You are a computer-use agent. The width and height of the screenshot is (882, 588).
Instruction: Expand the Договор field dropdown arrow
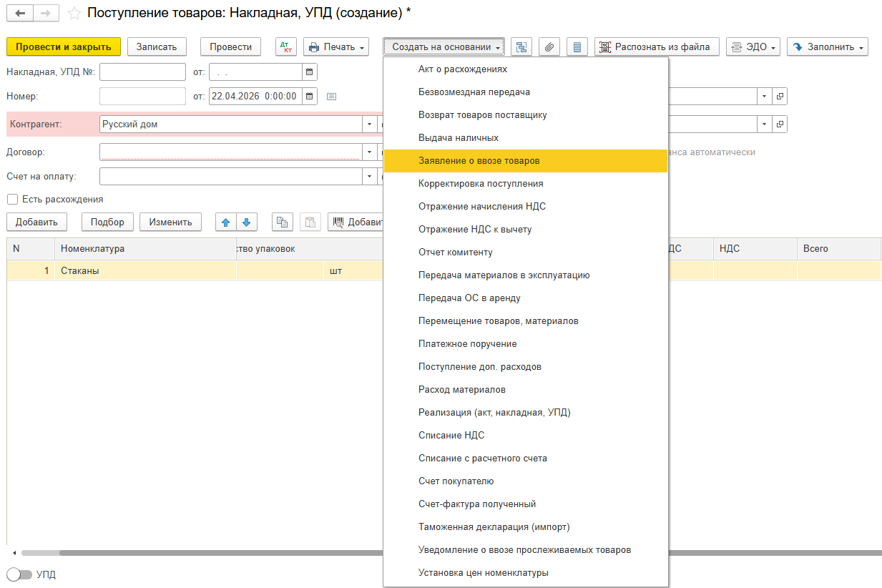coord(370,152)
